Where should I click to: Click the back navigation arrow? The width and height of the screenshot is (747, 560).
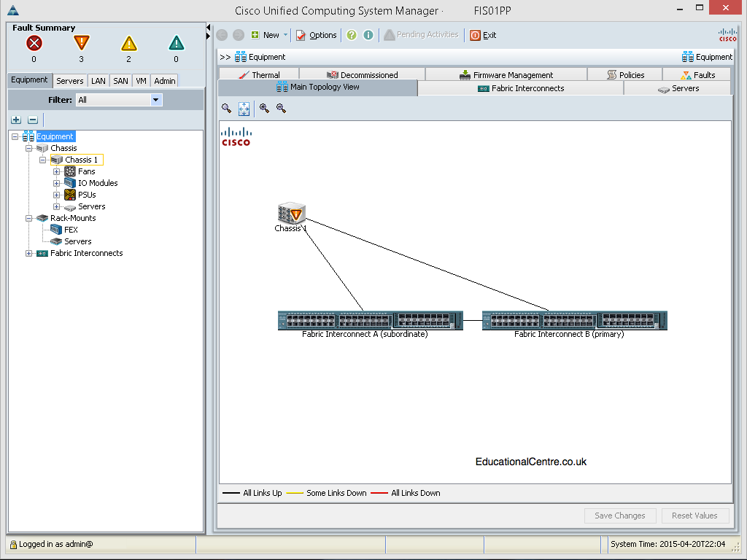pos(222,35)
